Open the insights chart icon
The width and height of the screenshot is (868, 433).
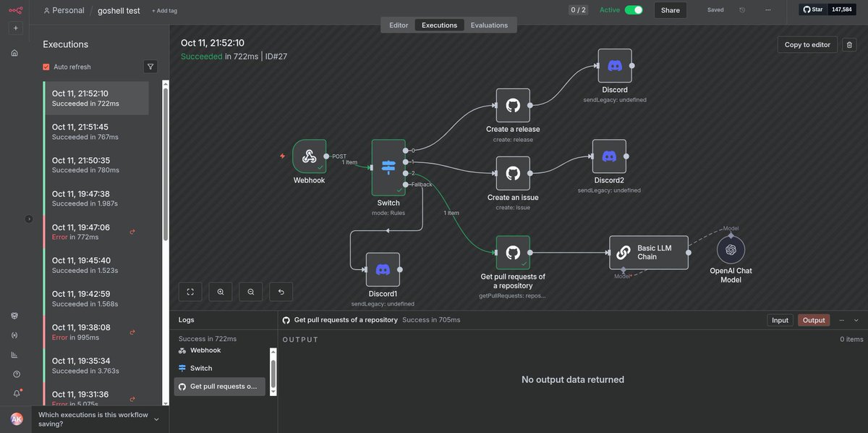14,355
